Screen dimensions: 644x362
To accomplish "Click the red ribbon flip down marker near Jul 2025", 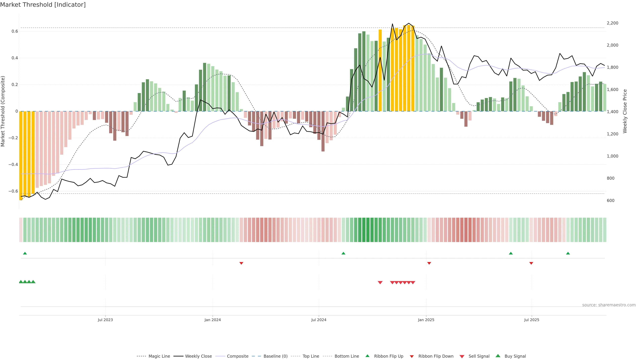I will pos(531,263).
